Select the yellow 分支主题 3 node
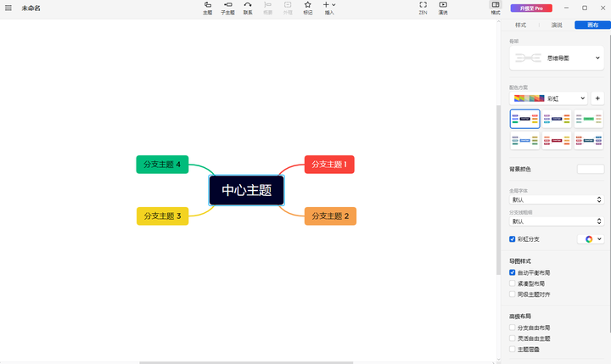This screenshot has height=364, width=611. 162,216
